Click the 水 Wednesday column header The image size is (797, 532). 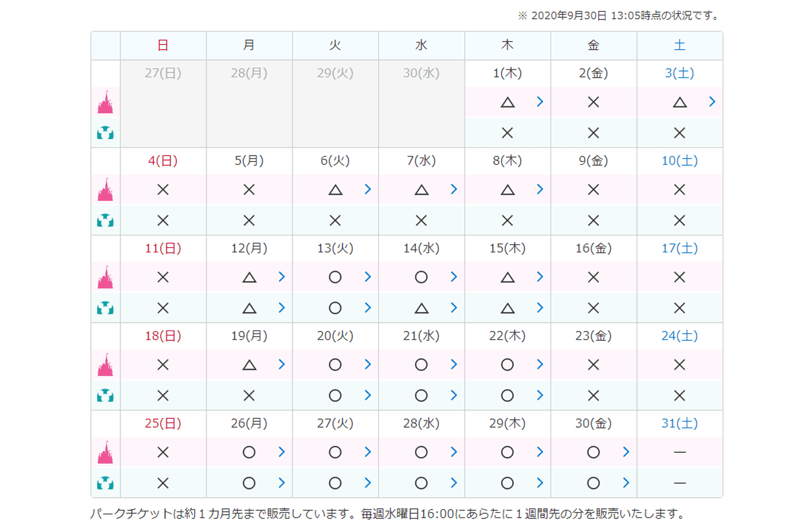coord(421,45)
